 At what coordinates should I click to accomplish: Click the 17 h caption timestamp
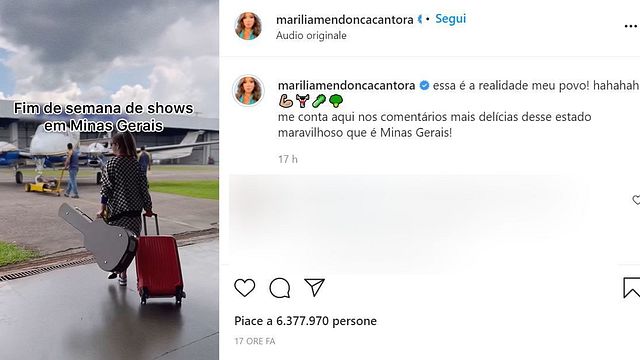pyautogui.click(x=288, y=159)
